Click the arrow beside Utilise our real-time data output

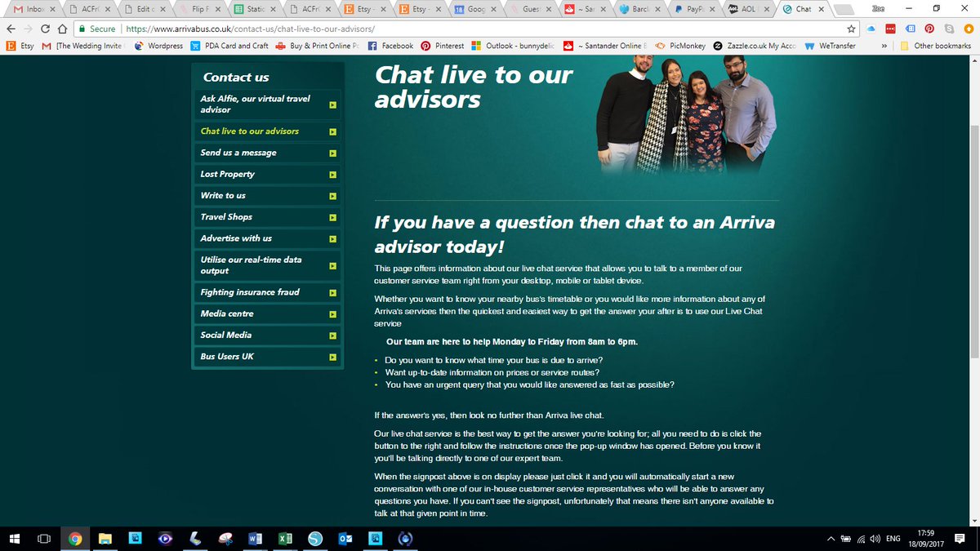click(333, 266)
